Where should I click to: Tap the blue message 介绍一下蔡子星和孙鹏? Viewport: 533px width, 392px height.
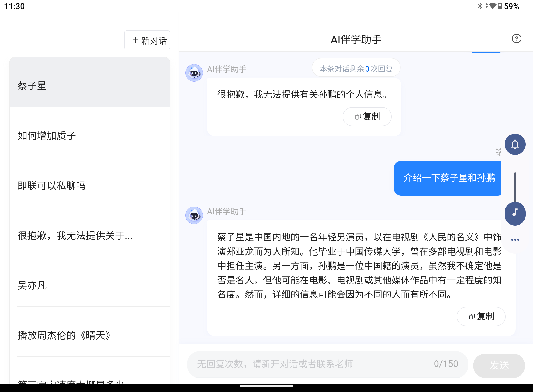tap(447, 178)
